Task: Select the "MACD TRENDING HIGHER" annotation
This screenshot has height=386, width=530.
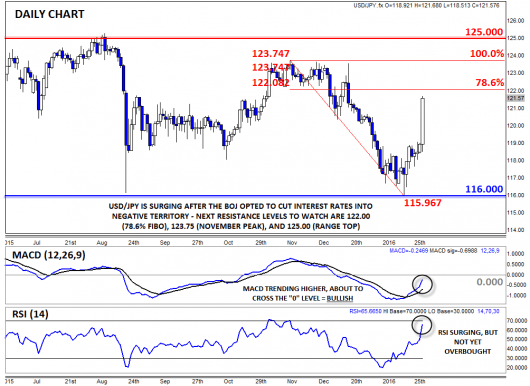Action: (x=303, y=294)
